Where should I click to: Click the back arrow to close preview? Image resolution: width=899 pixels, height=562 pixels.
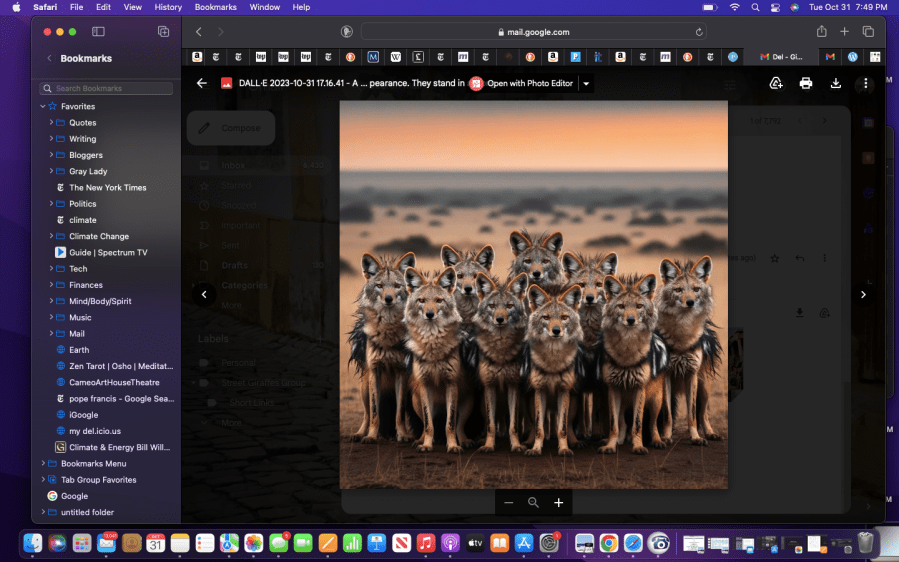click(x=202, y=84)
